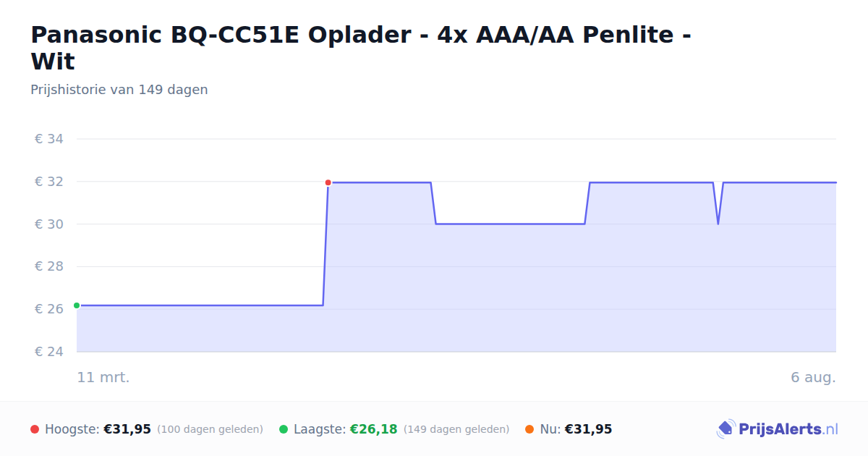Open the PrijsAlerts.nl brand link
This screenshot has width=868, height=456.
click(x=777, y=429)
